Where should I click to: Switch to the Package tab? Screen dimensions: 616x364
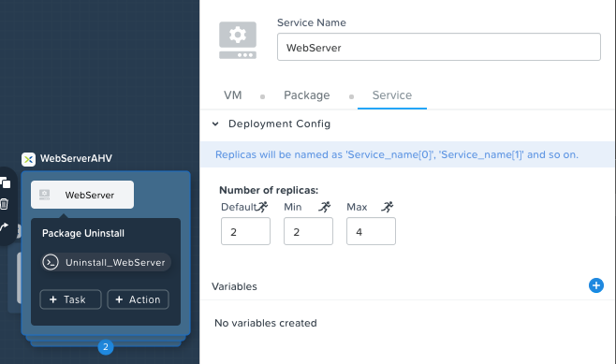coord(307,95)
